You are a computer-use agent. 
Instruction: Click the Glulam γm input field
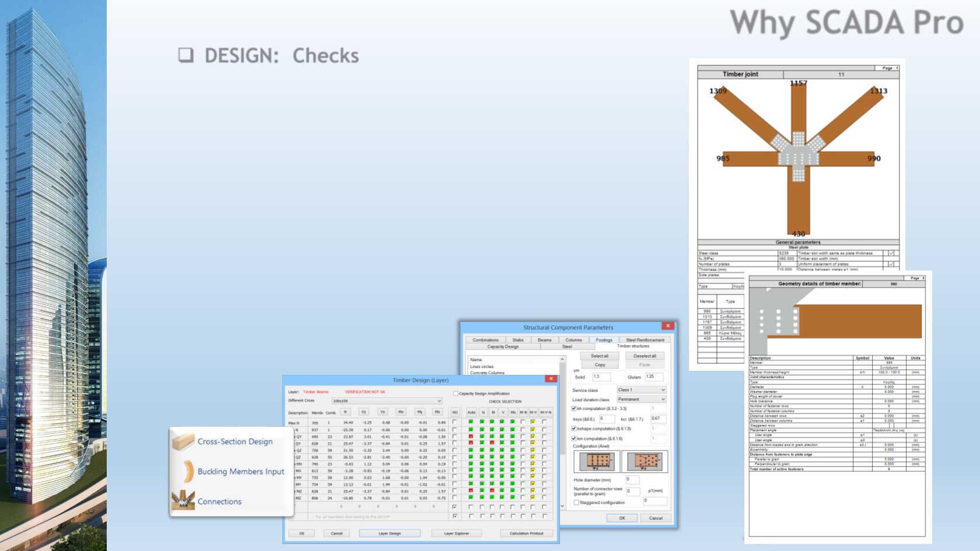point(654,377)
